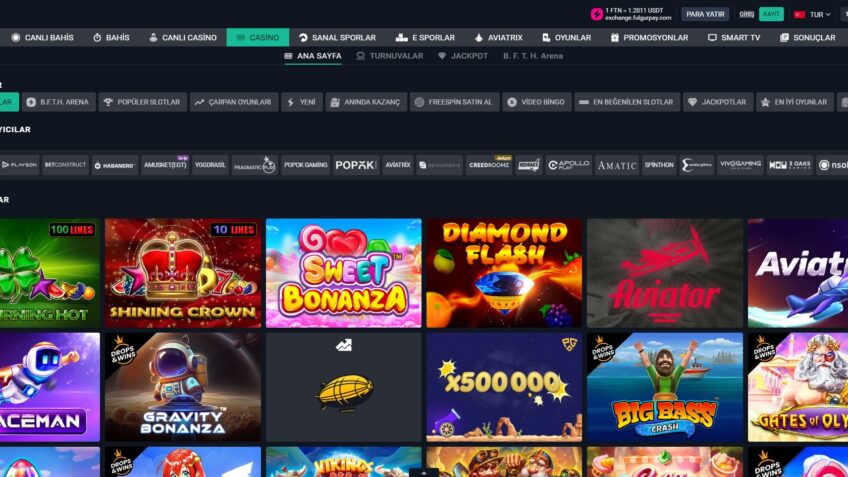This screenshot has height=477, width=848.
Task: Open the zeppelin game tile
Action: (x=343, y=387)
